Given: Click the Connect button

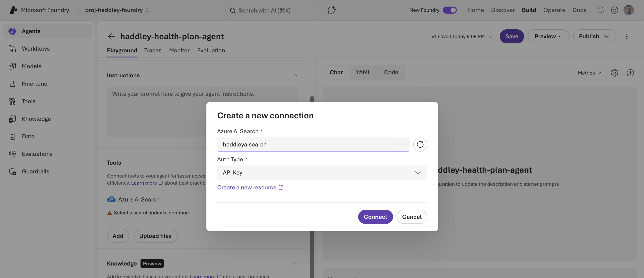Looking at the screenshot, I should [x=375, y=217].
